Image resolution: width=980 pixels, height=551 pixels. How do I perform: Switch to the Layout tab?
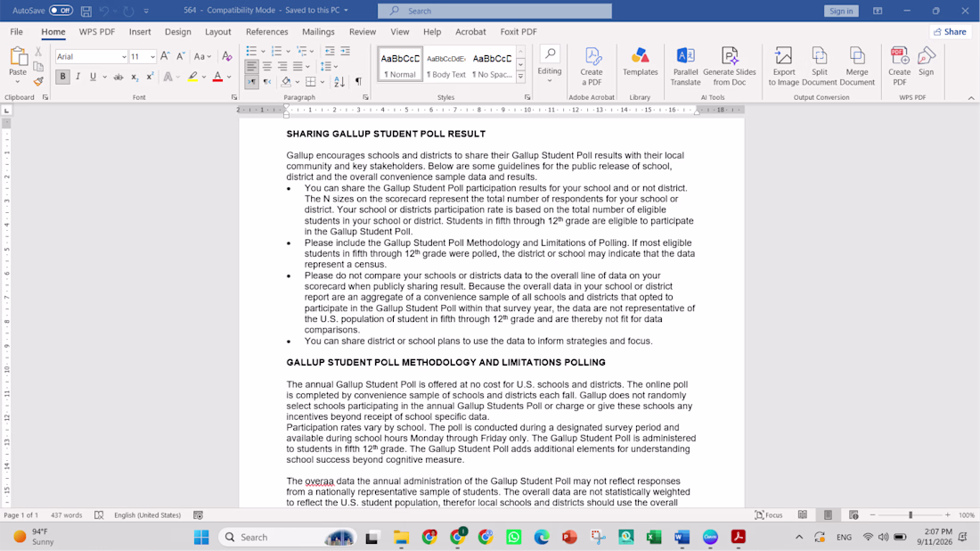click(218, 31)
